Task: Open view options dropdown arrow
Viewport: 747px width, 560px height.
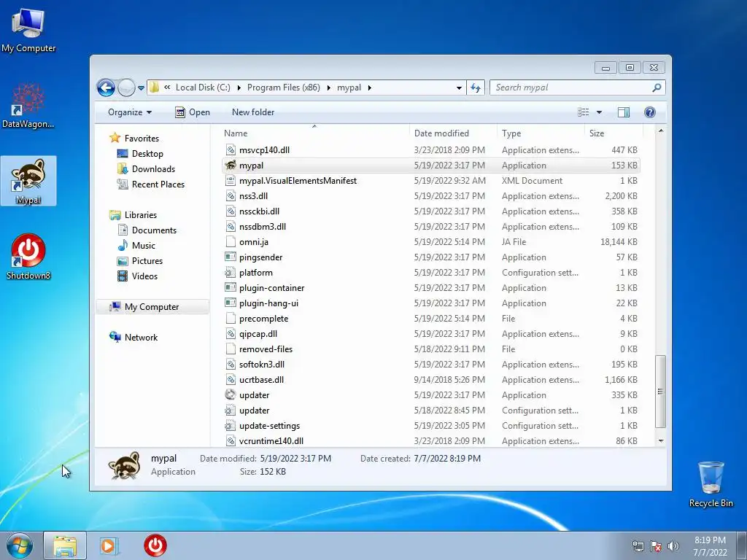Action: click(x=599, y=112)
